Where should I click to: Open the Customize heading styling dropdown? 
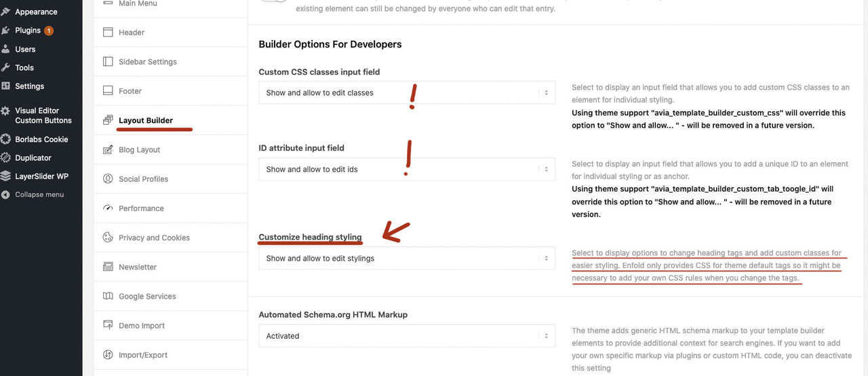click(x=407, y=258)
